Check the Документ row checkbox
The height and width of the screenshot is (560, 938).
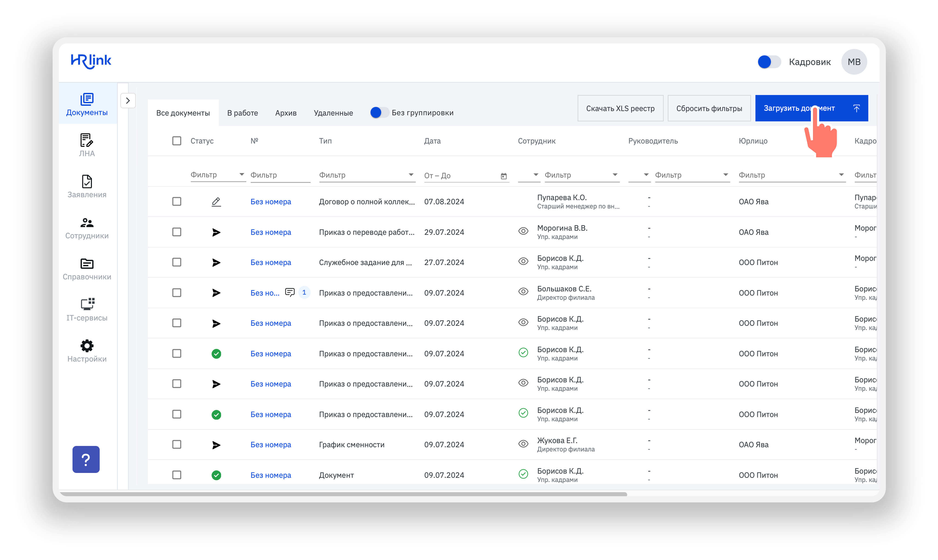(177, 475)
